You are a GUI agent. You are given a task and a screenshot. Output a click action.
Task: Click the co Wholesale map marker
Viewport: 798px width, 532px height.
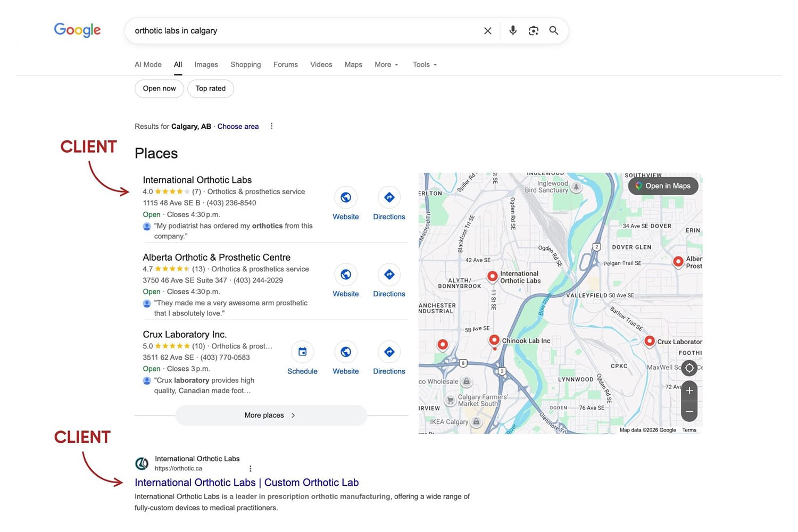click(x=467, y=381)
